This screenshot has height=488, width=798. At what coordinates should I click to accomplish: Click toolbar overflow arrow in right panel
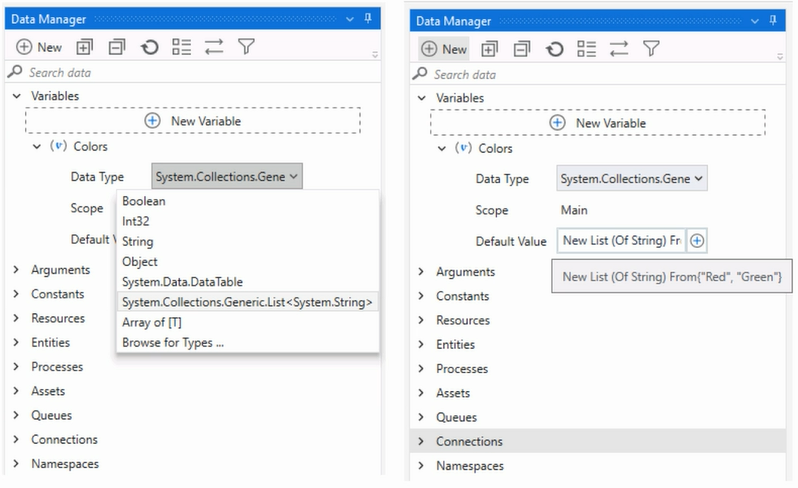(x=780, y=56)
